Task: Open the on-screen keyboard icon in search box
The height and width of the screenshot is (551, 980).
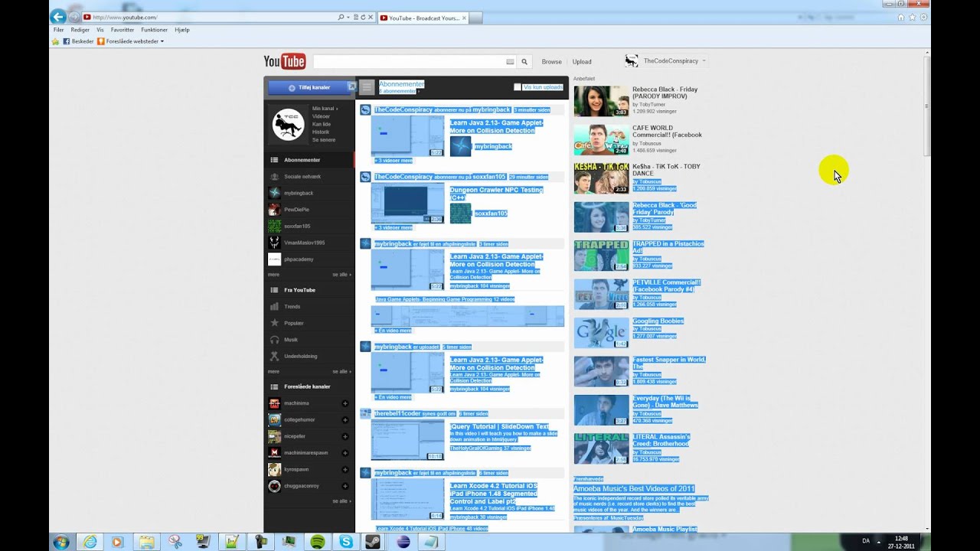Action: (510, 62)
